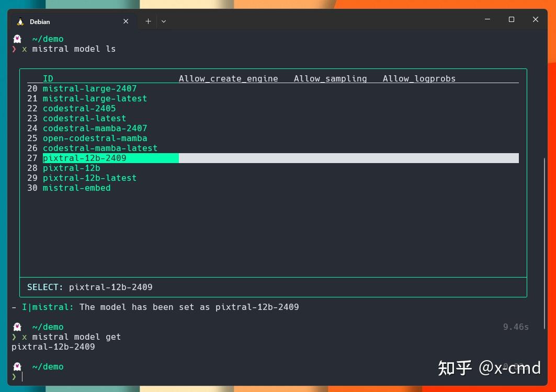Select mistral-large-latest from the list
Viewport: 556px width, 392px height.
tap(95, 98)
